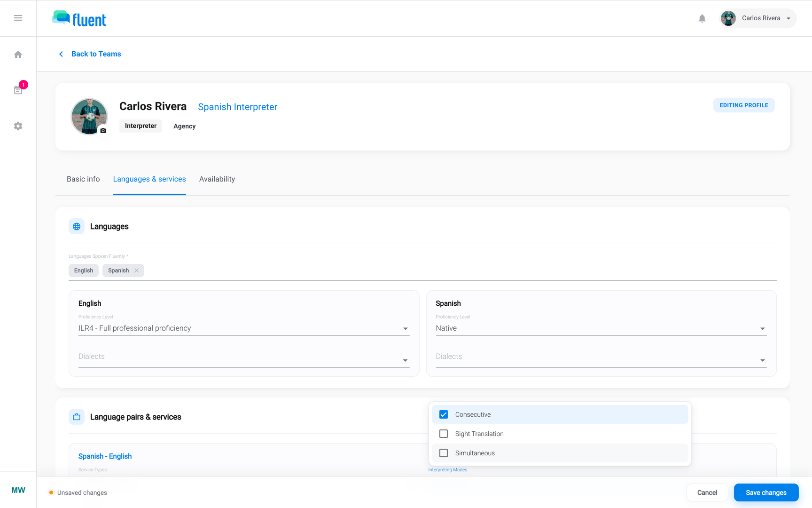Select the Agency role tab
812x508 pixels.
tap(184, 126)
